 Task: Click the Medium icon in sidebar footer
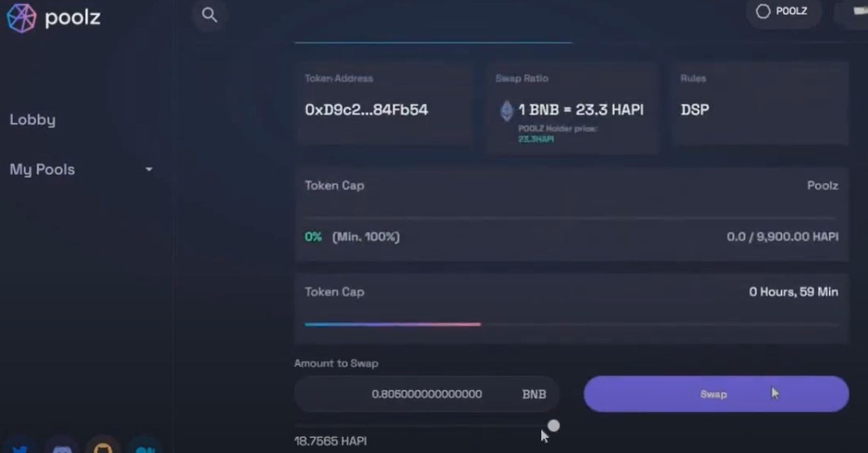tap(145, 448)
